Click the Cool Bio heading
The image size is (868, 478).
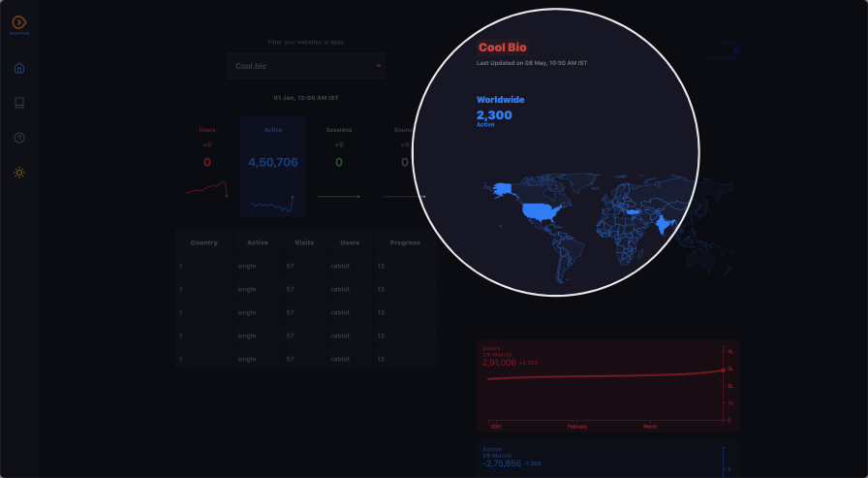point(502,48)
